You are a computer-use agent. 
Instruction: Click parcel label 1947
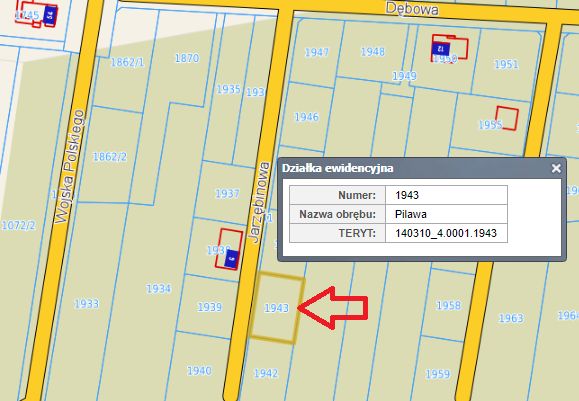point(317,52)
